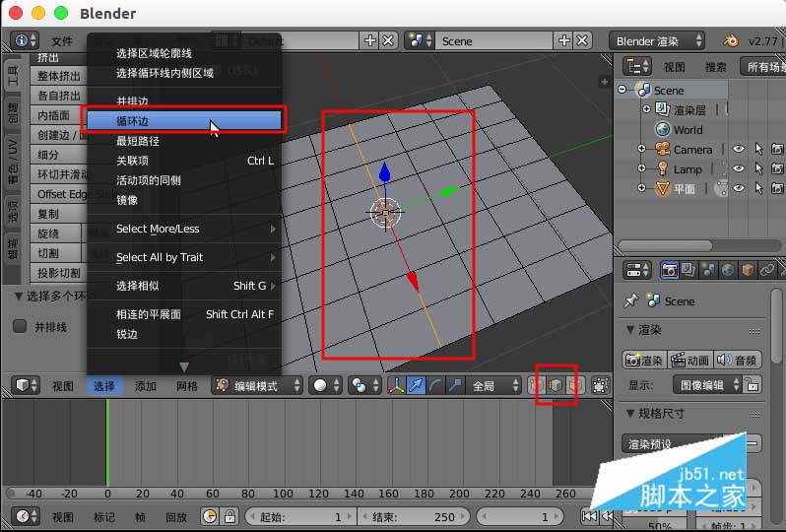Jump to the first frame
786x532 pixels.
[x=589, y=516]
